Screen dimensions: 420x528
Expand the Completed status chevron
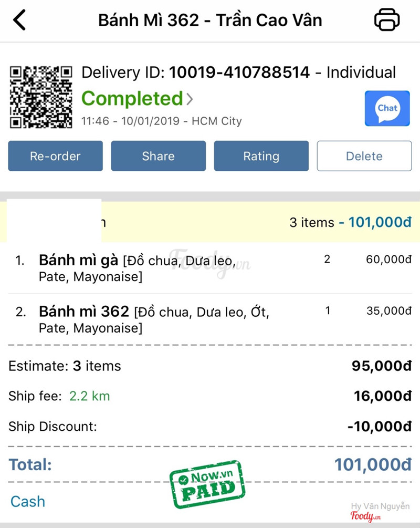(x=190, y=99)
